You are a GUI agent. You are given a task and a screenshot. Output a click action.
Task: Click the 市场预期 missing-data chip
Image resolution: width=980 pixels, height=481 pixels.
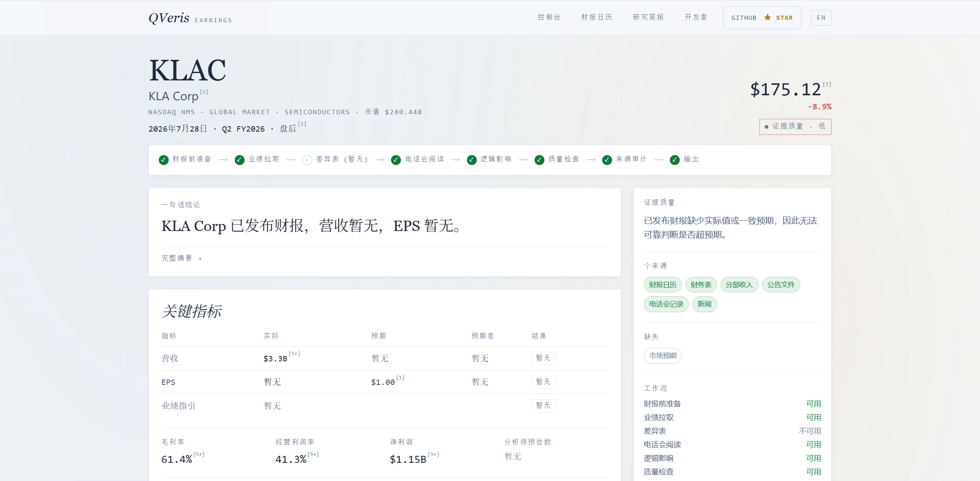click(663, 356)
